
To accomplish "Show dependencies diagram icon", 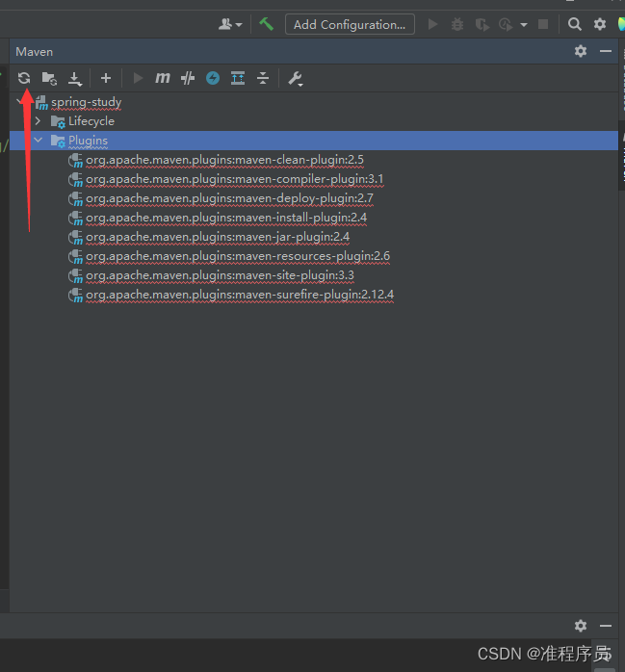I will click(x=238, y=78).
